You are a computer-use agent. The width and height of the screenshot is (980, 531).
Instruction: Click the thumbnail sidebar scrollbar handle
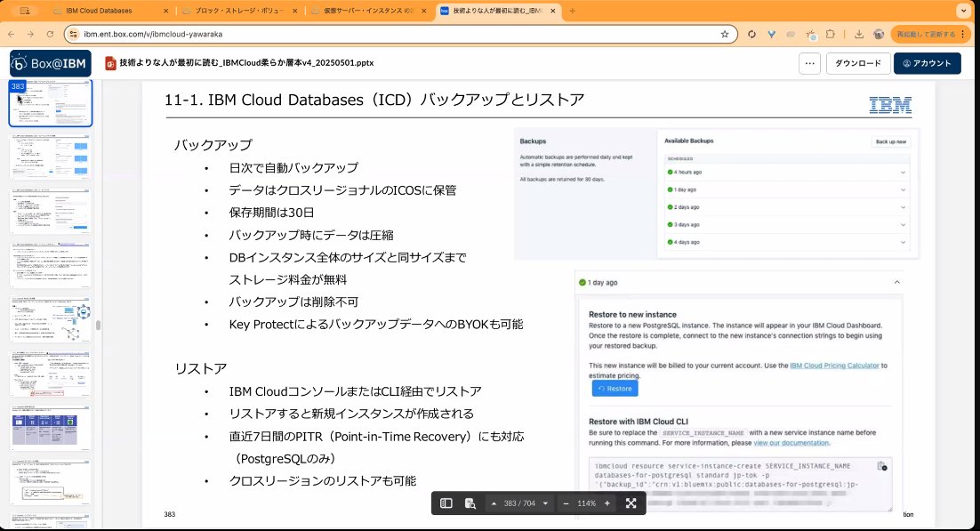coord(98,326)
